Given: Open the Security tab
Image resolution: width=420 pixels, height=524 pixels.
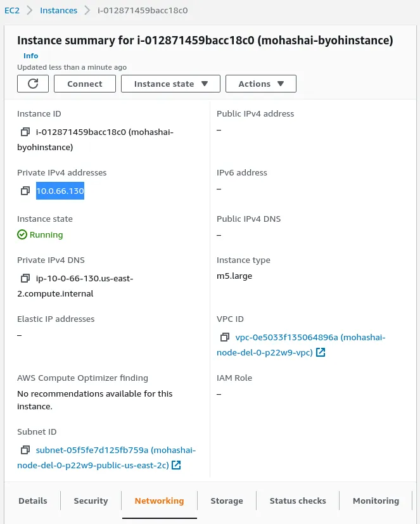Looking at the screenshot, I should [x=91, y=501].
